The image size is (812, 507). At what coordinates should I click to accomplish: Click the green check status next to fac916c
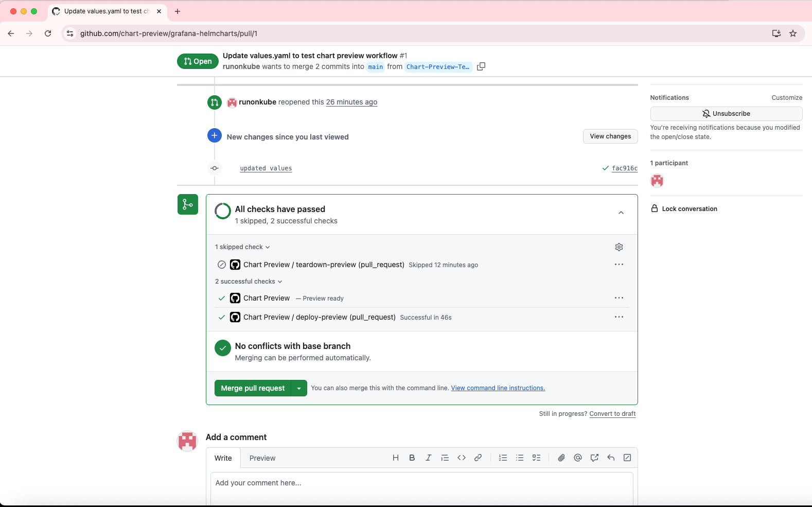click(x=606, y=168)
